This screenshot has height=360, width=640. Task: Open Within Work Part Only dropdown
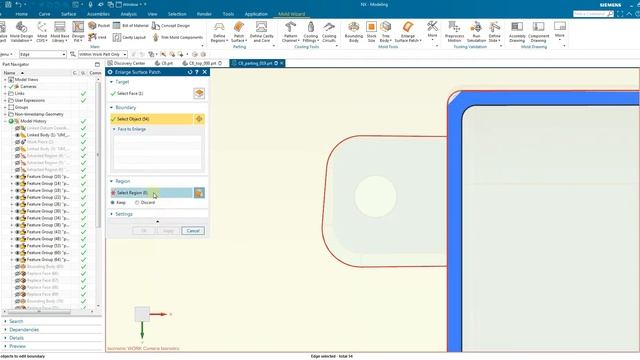coord(124,54)
